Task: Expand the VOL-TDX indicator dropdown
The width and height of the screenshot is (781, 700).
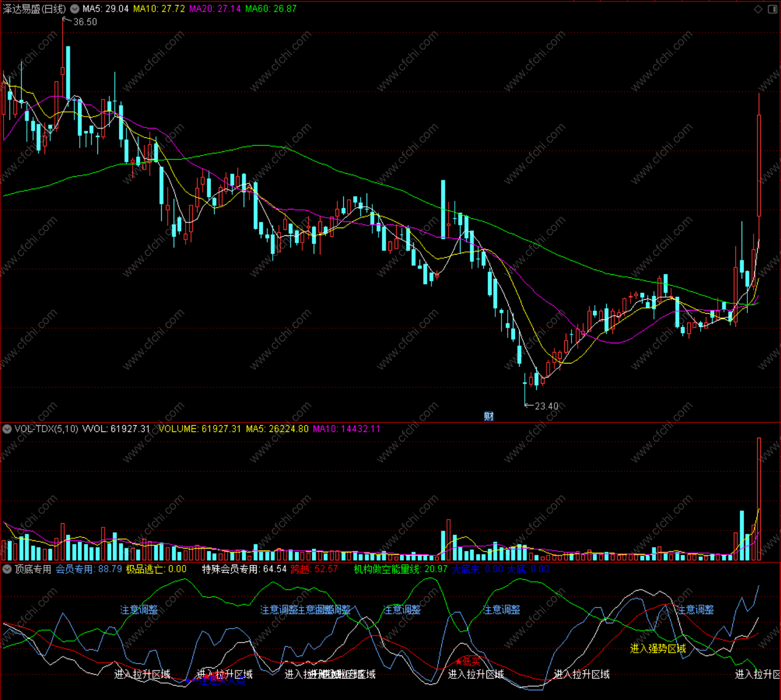Action: tap(7, 429)
